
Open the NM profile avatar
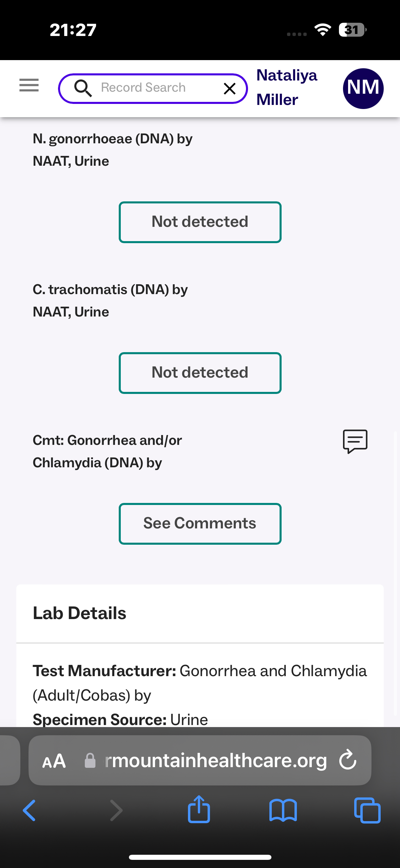tap(363, 88)
